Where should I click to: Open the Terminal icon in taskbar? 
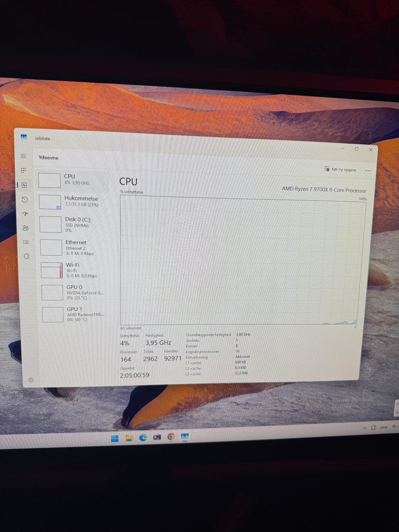coord(157,437)
